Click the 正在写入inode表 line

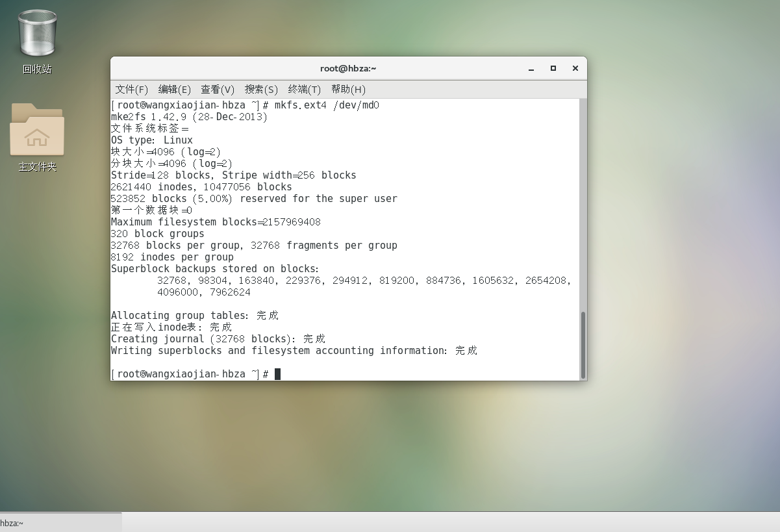(171, 327)
